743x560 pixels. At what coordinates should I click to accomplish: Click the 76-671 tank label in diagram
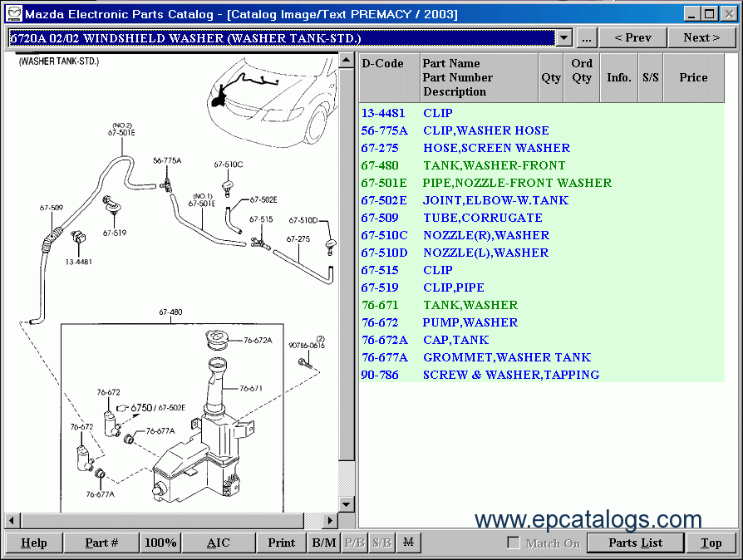click(x=251, y=389)
